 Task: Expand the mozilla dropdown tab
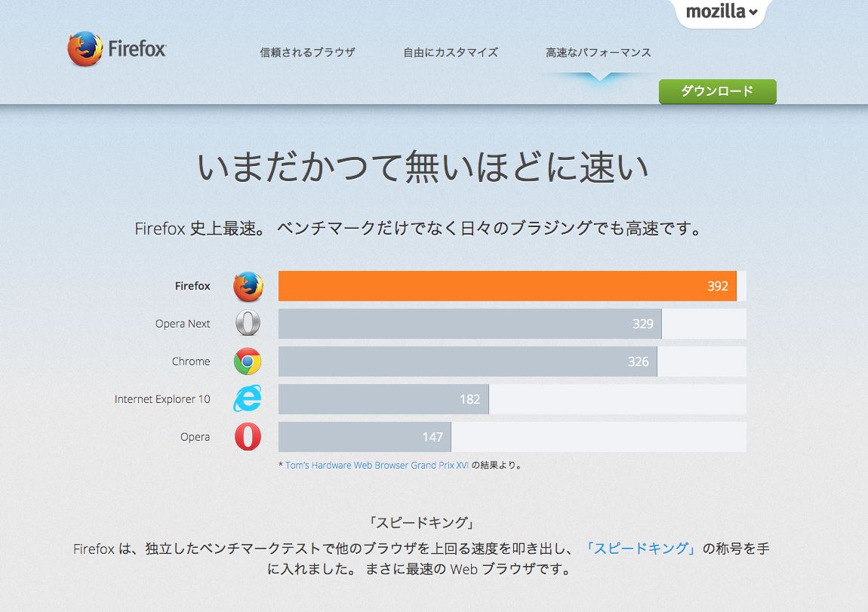pyautogui.click(x=721, y=12)
